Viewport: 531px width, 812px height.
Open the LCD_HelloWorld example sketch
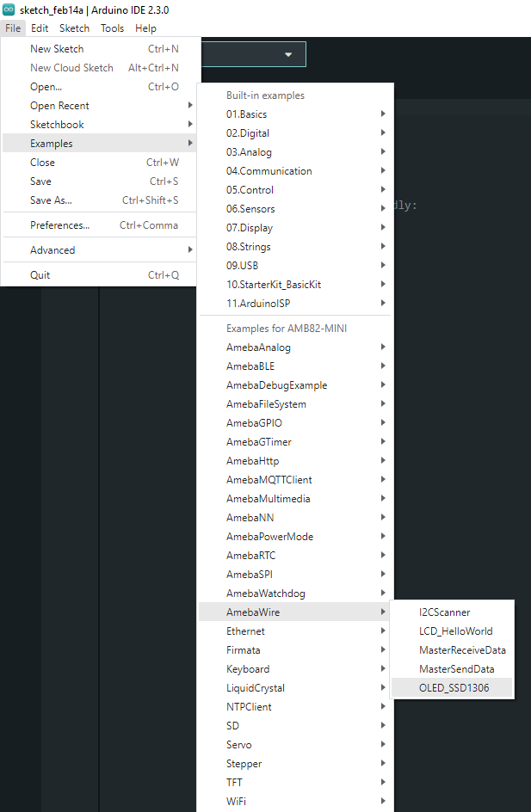[x=455, y=631]
